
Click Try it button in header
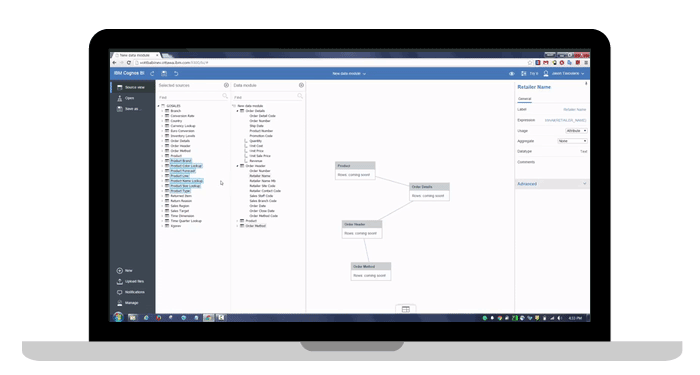[x=530, y=73]
